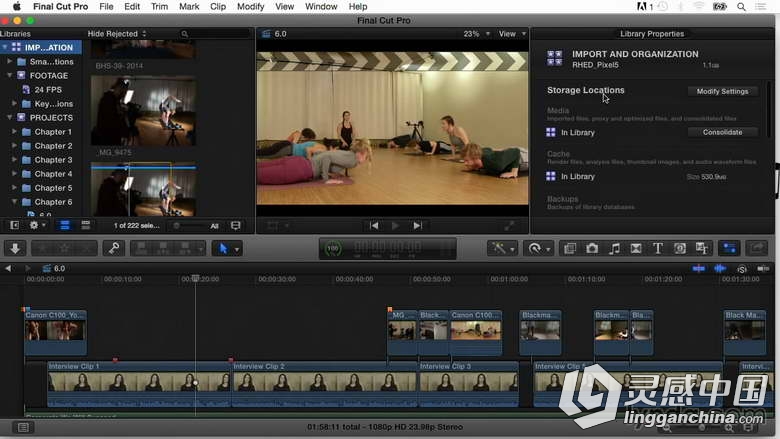Switch browser to filmstrip view
Screen dimensions: 780x439
pos(65,225)
